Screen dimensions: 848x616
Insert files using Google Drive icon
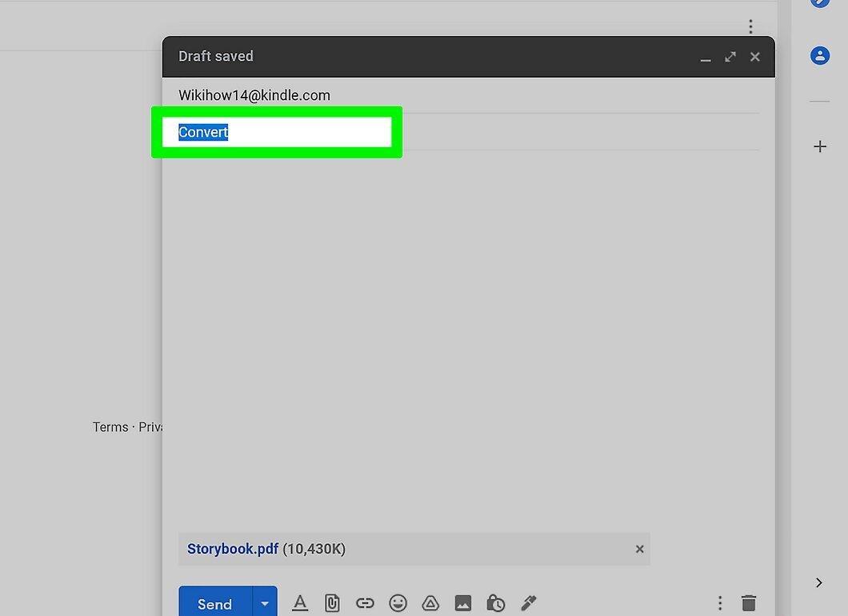430,602
